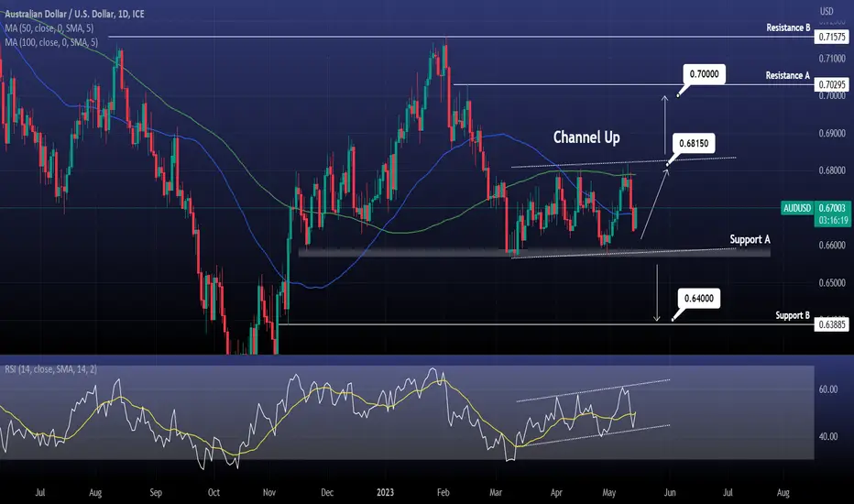
Task: Click the 0.66000 price axis value
Action: coord(832,246)
